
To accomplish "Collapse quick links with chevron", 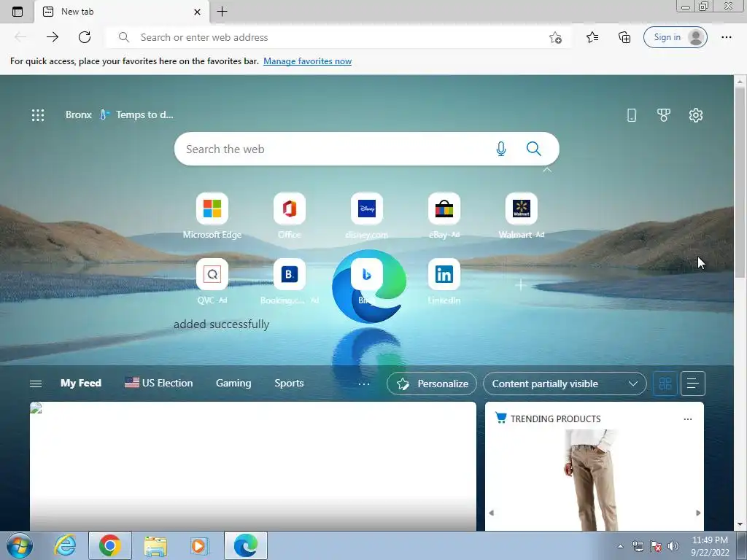I will pyautogui.click(x=547, y=169).
